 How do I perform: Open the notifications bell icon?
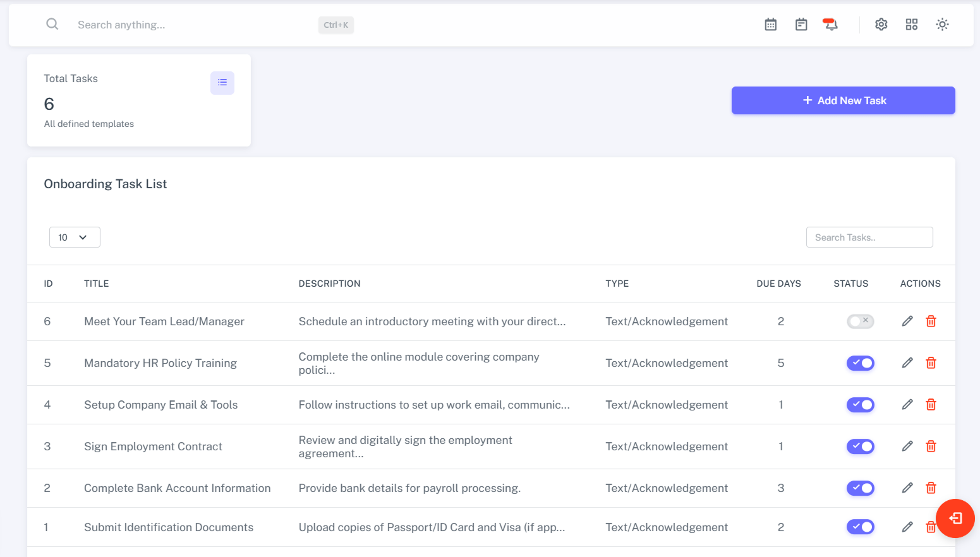(x=830, y=25)
